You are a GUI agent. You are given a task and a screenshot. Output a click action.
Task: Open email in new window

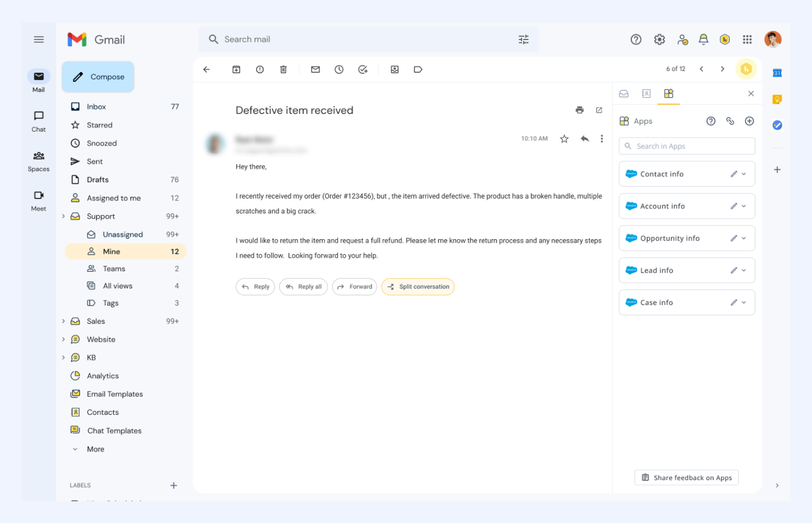599,110
